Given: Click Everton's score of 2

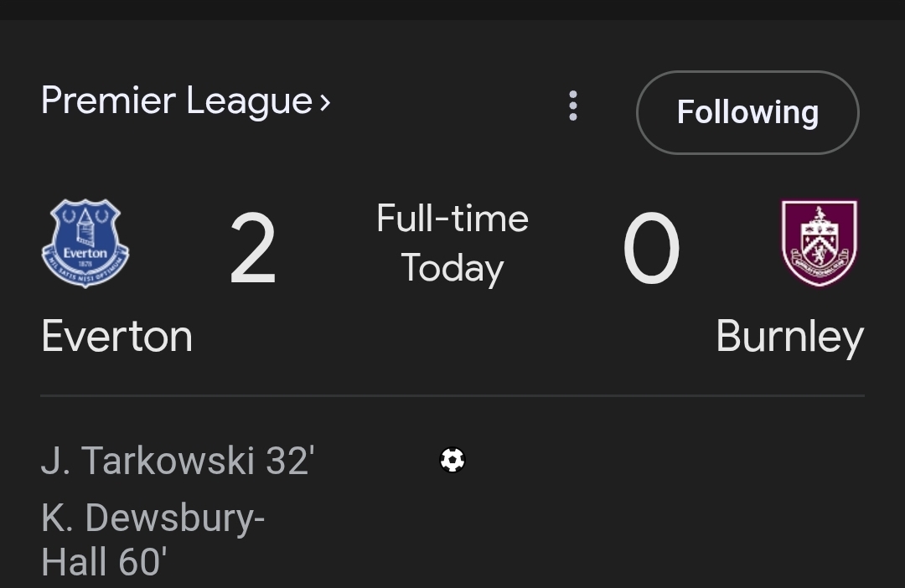Looking at the screenshot, I should pyautogui.click(x=252, y=250).
